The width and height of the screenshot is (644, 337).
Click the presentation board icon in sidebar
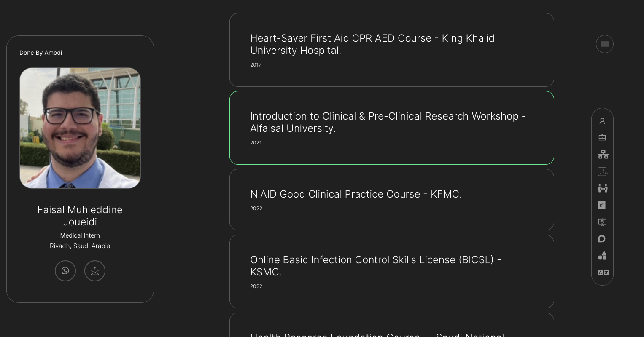coord(602,222)
